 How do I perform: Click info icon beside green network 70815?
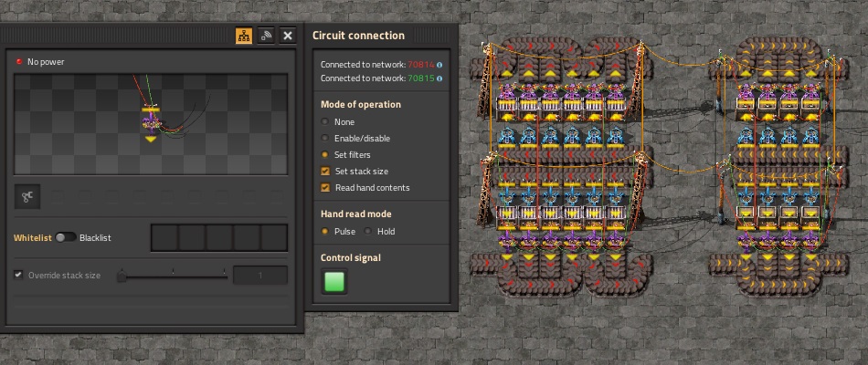[439, 78]
